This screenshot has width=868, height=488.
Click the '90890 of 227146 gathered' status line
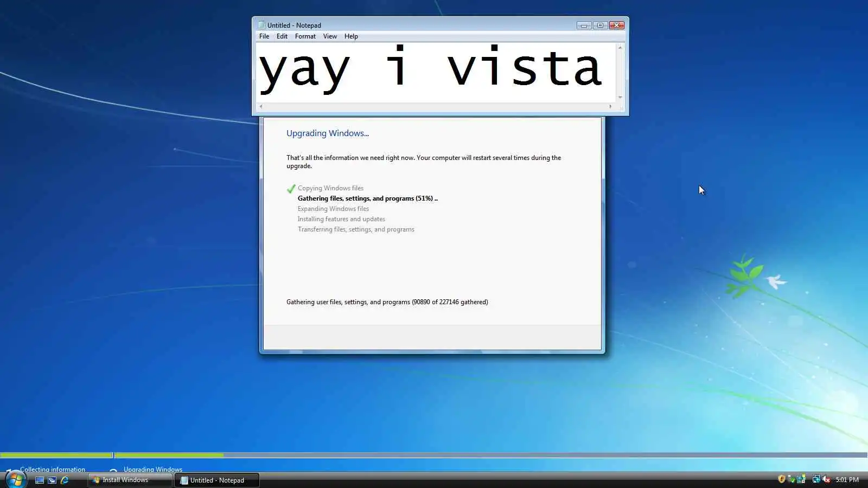pyautogui.click(x=387, y=302)
